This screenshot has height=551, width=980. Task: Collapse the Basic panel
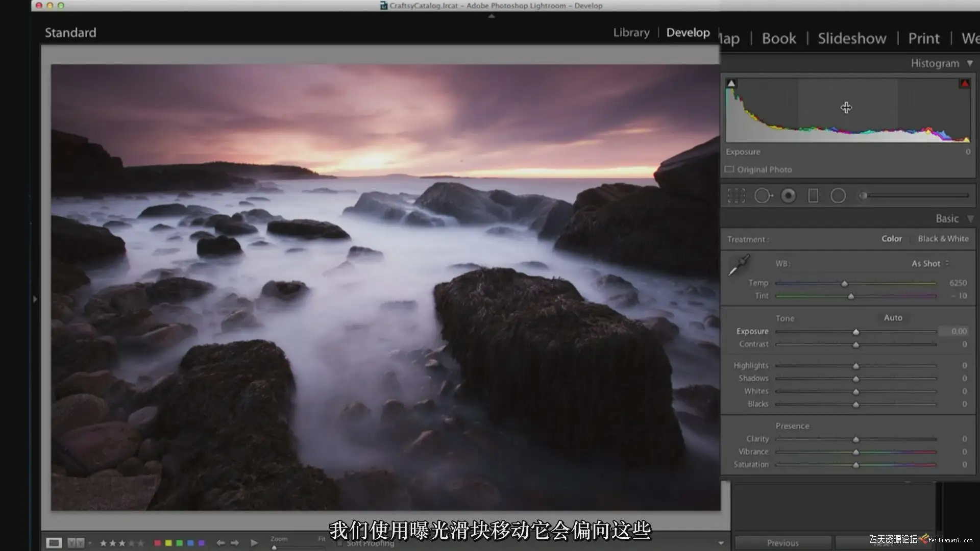[970, 219]
